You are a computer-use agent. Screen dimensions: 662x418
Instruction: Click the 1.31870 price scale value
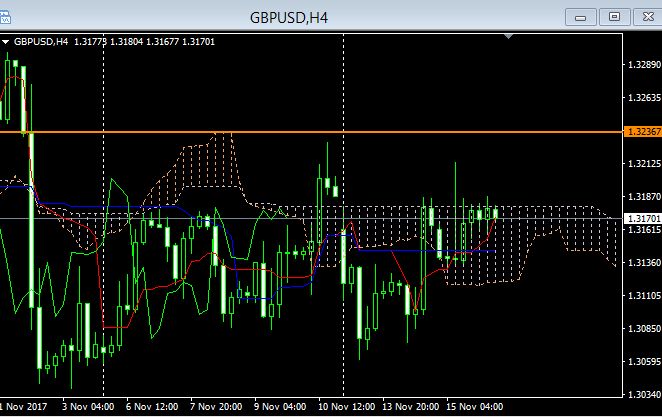(x=644, y=196)
